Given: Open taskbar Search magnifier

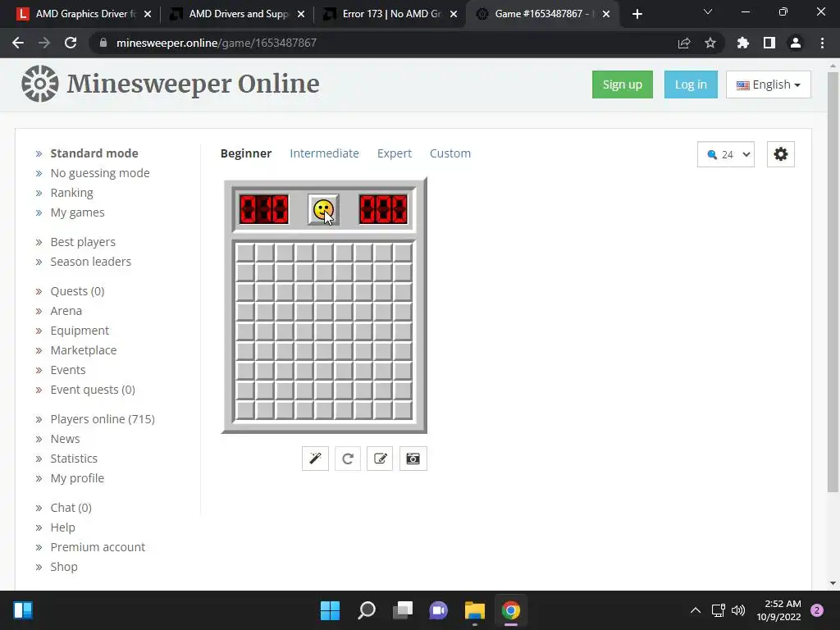Looking at the screenshot, I should (367, 610).
